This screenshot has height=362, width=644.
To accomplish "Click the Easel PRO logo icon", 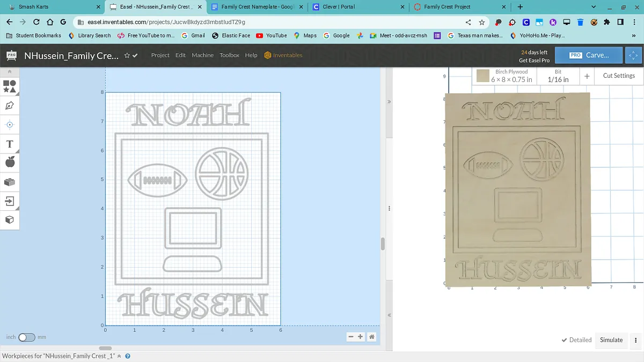I will point(11,55).
